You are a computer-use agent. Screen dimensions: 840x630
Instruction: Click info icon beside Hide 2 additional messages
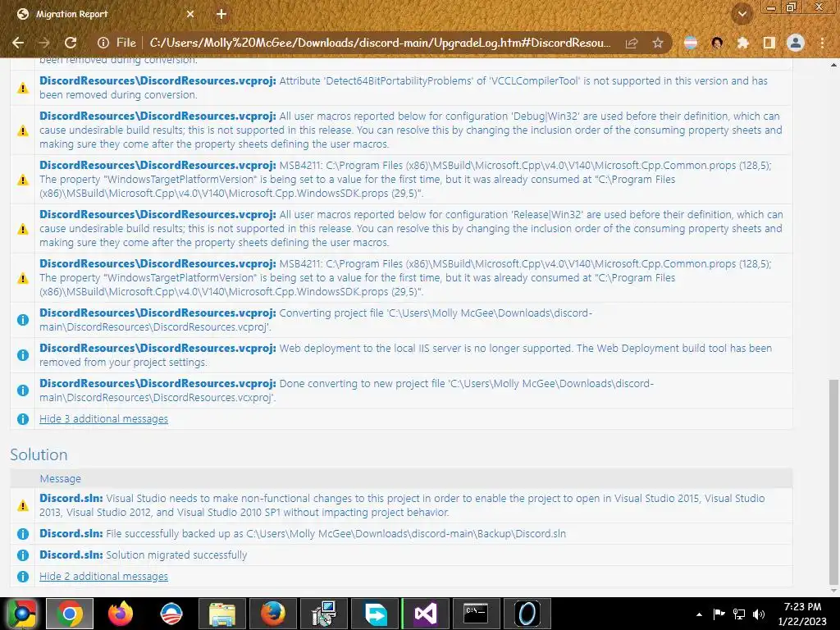click(x=22, y=577)
